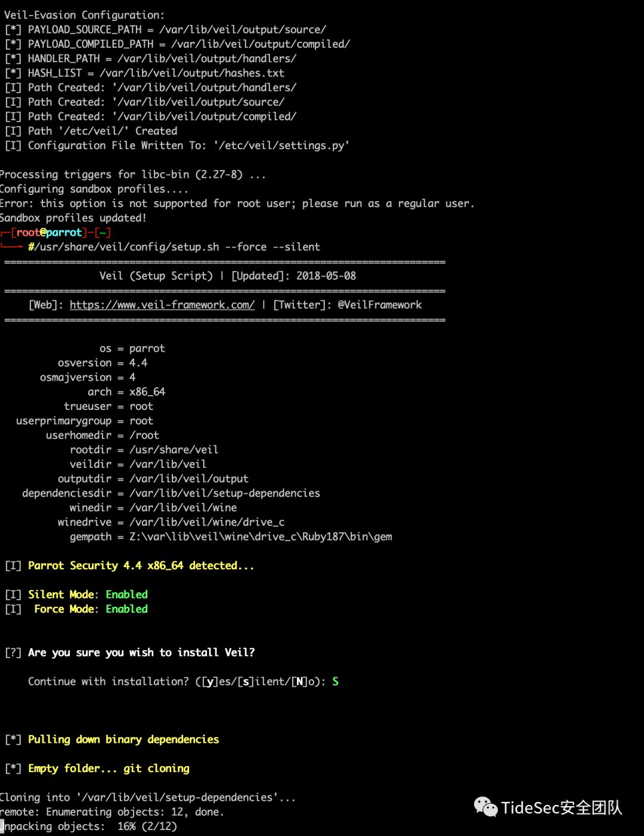Click the 'osversion = 4.4' line
The width and height of the screenshot is (644, 836).
(x=103, y=363)
